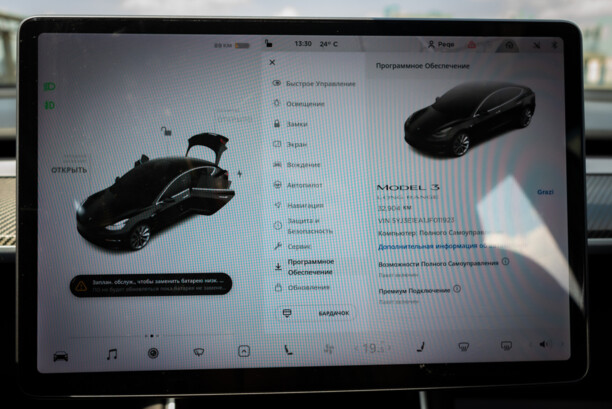The image size is (612, 409).
Task: Tap the HomeLink garage icon in status bar
Action: [x=509, y=46]
